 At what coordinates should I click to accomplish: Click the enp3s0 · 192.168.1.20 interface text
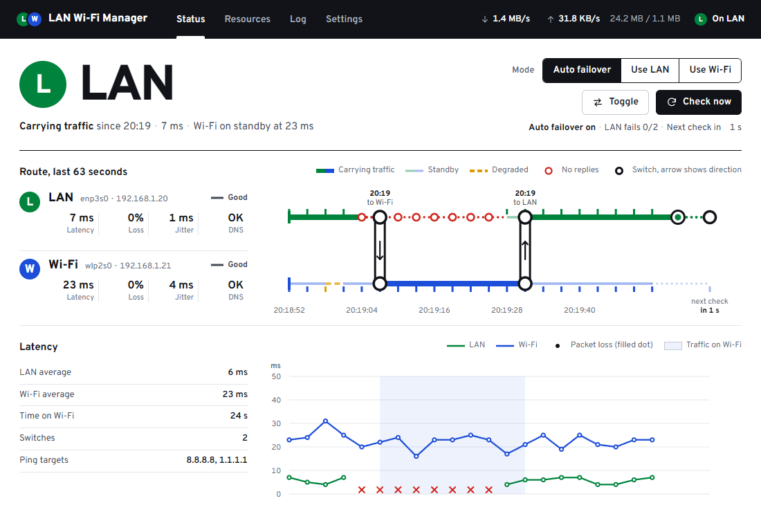(x=124, y=199)
